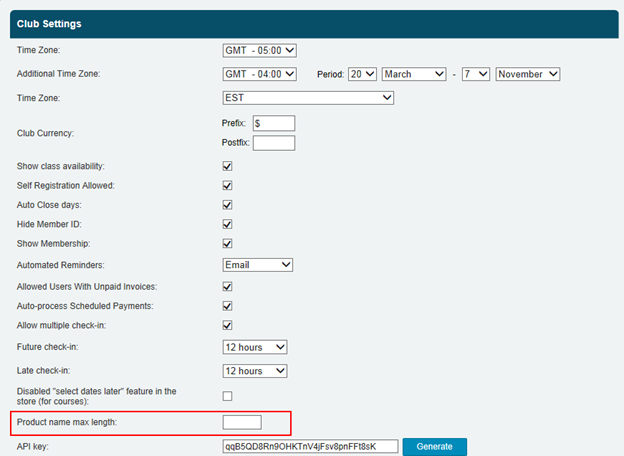Open the Automated Reminders Email dropdown
This screenshot has height=456, width=624.
click(257, 265)
